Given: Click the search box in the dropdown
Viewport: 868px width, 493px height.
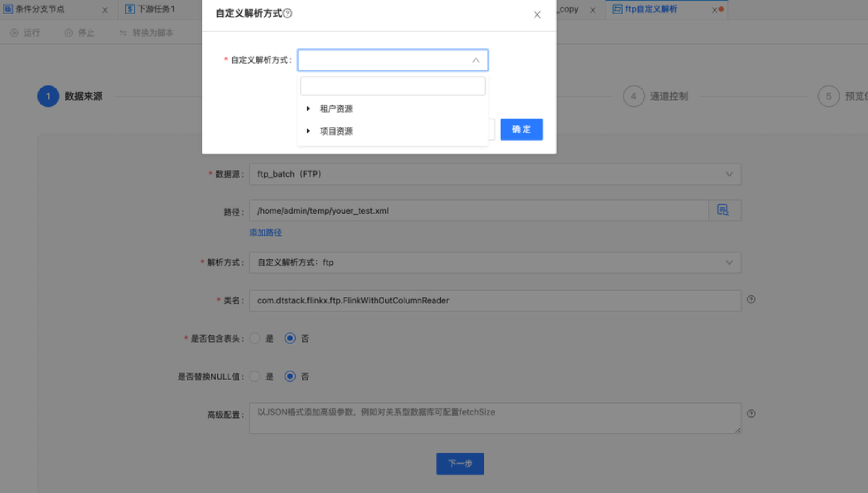Looking at the screenshot, I should point(392,86).
